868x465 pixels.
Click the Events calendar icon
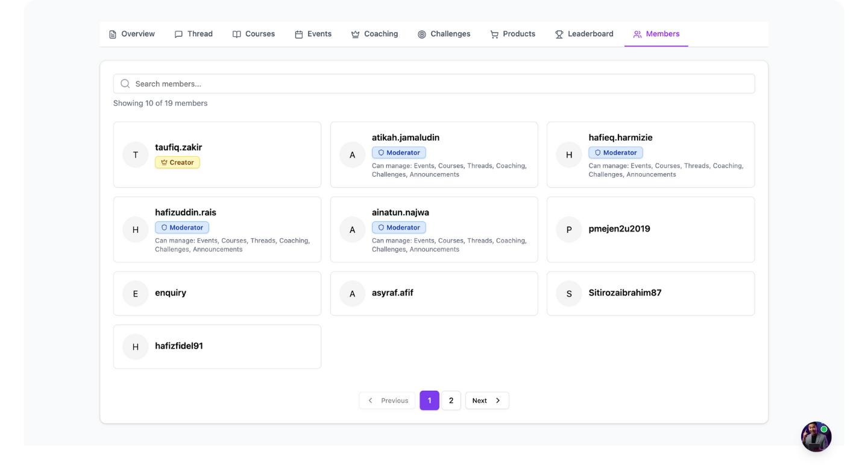click(298, 34)
